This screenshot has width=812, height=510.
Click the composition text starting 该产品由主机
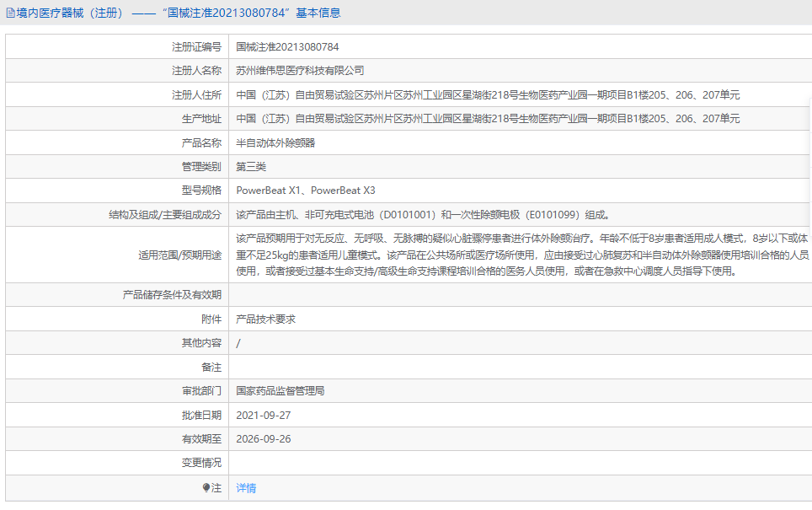coord(424,215)
